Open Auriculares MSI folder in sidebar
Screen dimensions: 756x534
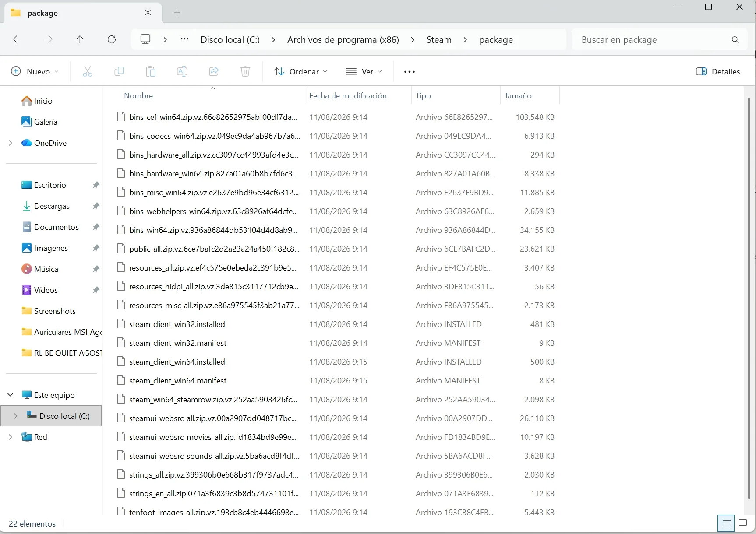click(61, 332)
